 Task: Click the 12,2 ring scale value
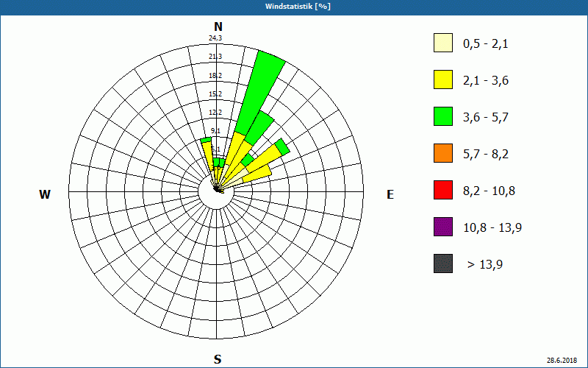tap(215, 113)
